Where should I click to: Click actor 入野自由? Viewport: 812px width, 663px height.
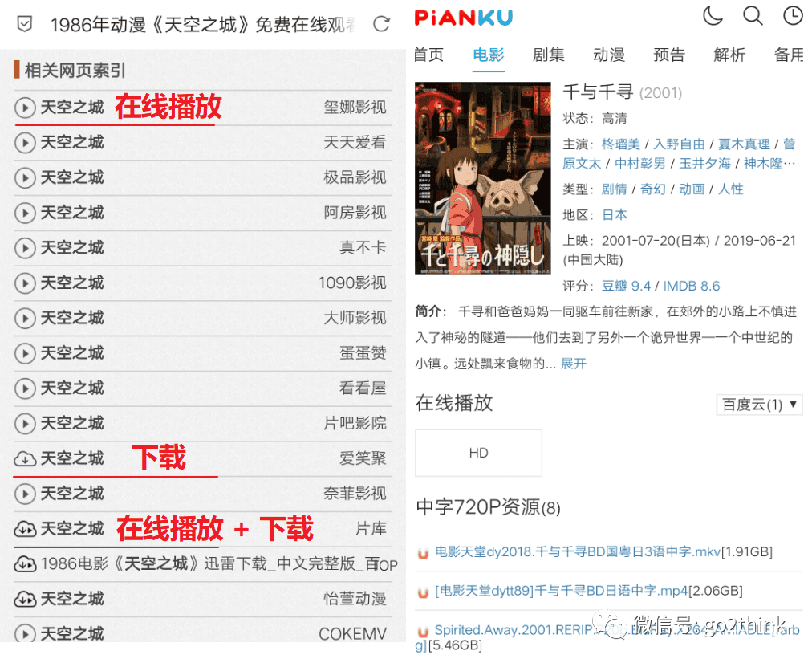coord(679,144)
